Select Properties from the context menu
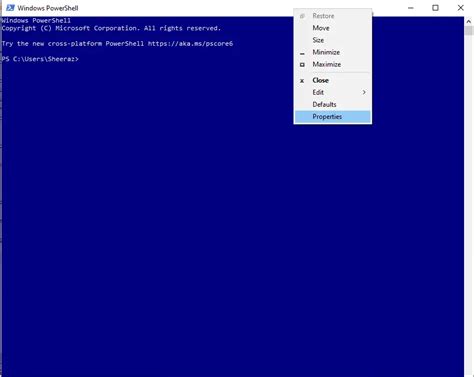 (x=333, y=117)
